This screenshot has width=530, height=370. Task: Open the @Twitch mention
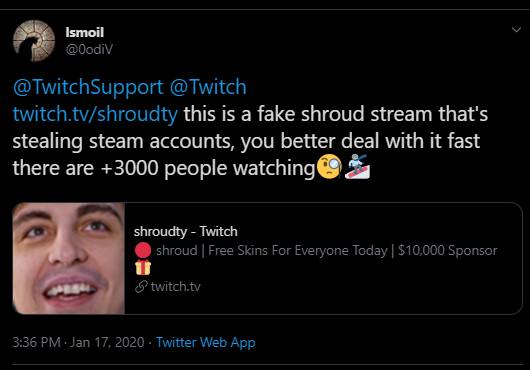click(x=208, y=87)
